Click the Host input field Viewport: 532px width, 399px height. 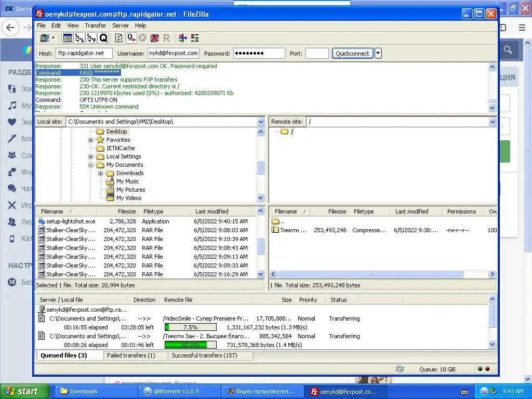coord(84,54)
